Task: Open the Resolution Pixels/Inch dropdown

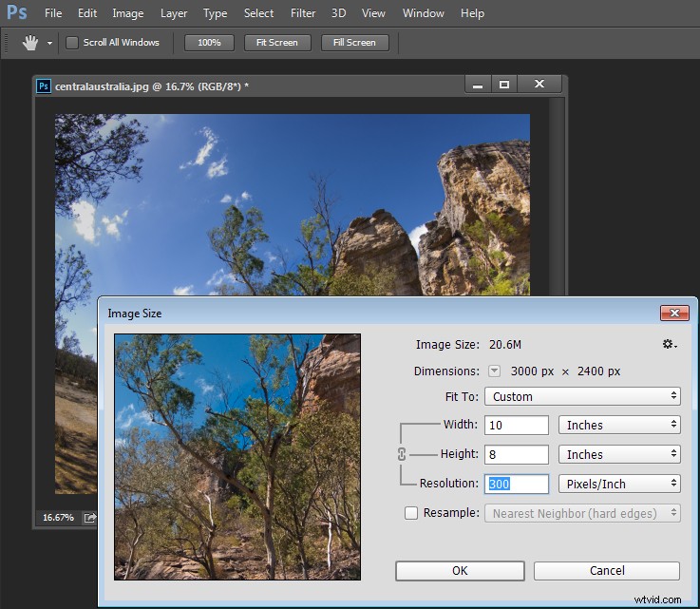Action: point(619,484)
